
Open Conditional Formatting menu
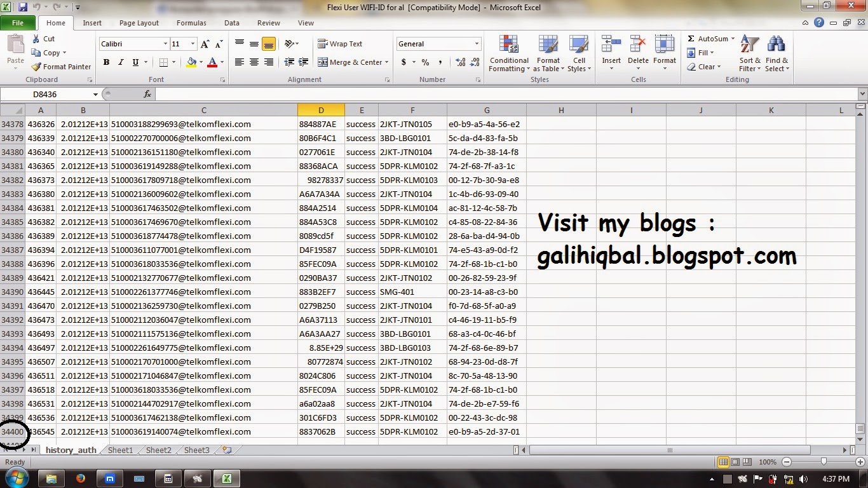509,53
